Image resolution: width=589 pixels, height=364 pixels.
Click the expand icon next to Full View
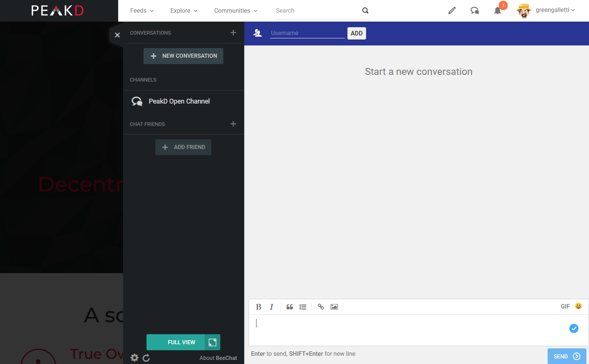click(x=212, y=342)
